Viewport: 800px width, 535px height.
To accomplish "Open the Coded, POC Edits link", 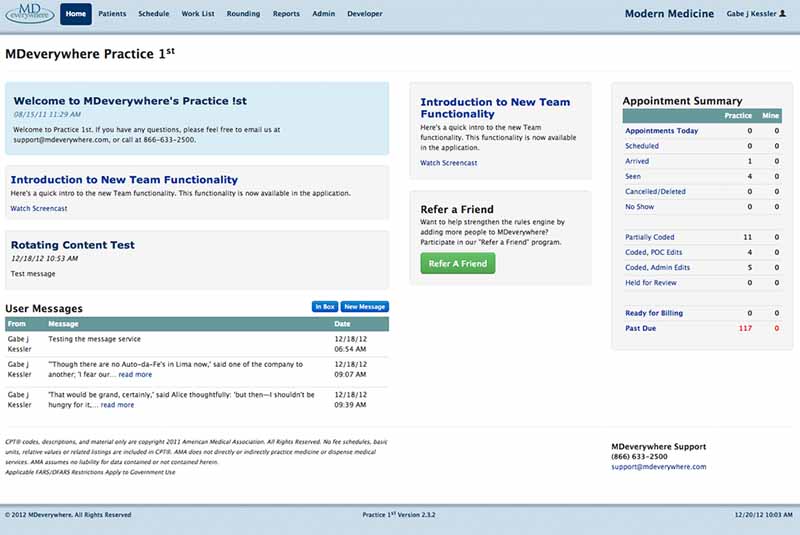I will tap(654, 252).
